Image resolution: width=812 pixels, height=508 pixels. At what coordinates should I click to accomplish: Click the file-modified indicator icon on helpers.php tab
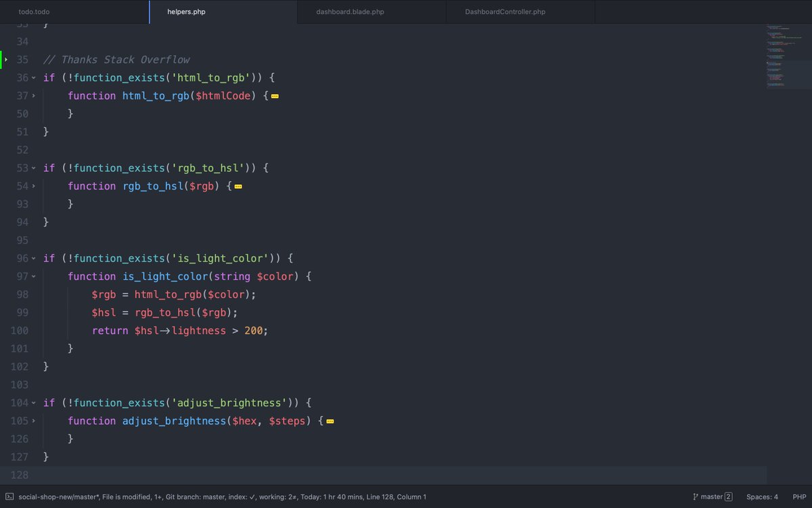[150, 12]
